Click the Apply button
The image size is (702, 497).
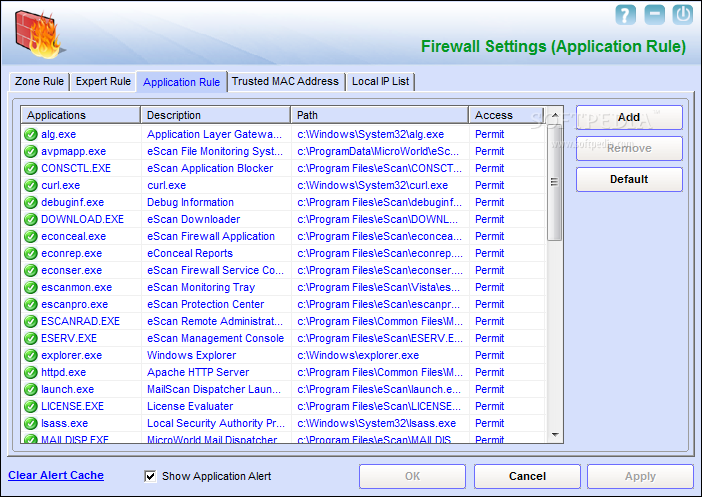point(640,476)
